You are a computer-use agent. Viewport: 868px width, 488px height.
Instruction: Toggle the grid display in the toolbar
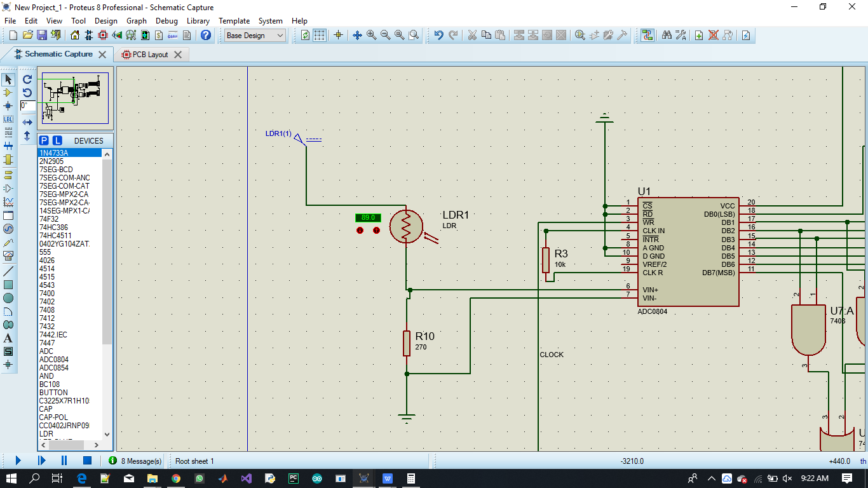(x=320, y=35)
